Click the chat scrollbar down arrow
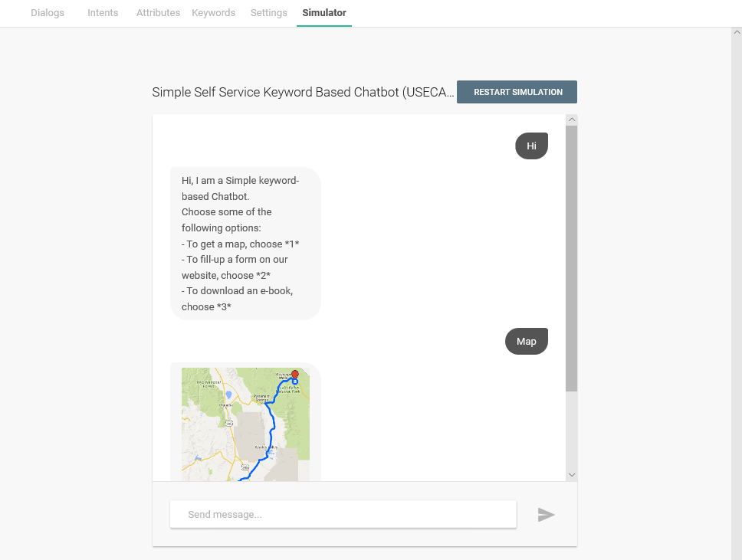Viewport: 742px width, 560px height. (572, 475)
